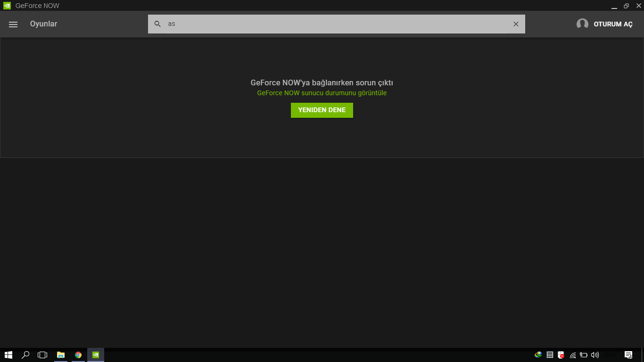
Task: Open Wi-Fi network settings in tray
Action: click(573, 355)
